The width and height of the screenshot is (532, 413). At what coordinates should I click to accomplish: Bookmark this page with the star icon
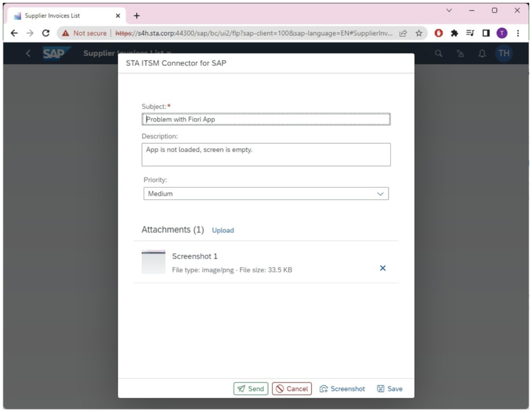419,33
